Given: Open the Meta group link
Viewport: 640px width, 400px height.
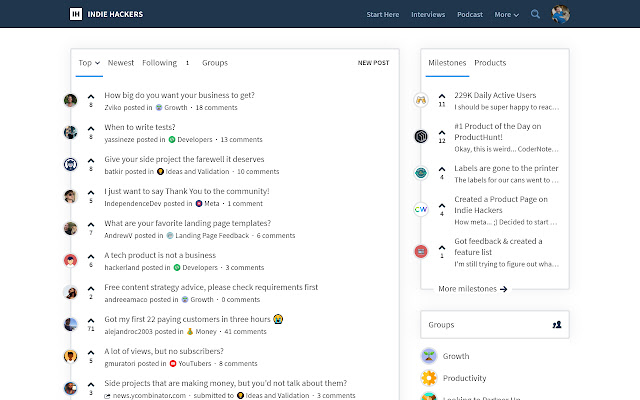Looking at the screenshot, I should point(207,204).
